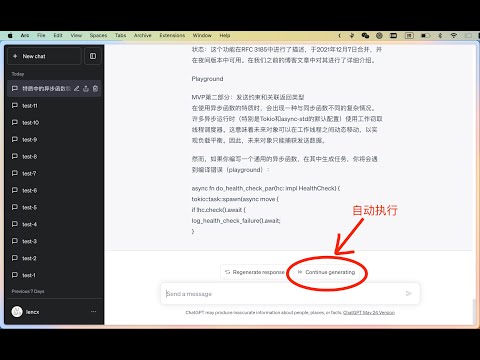Expand hidden menu bar items with the chevron
The image size is (480, 360).
[339, 35]
